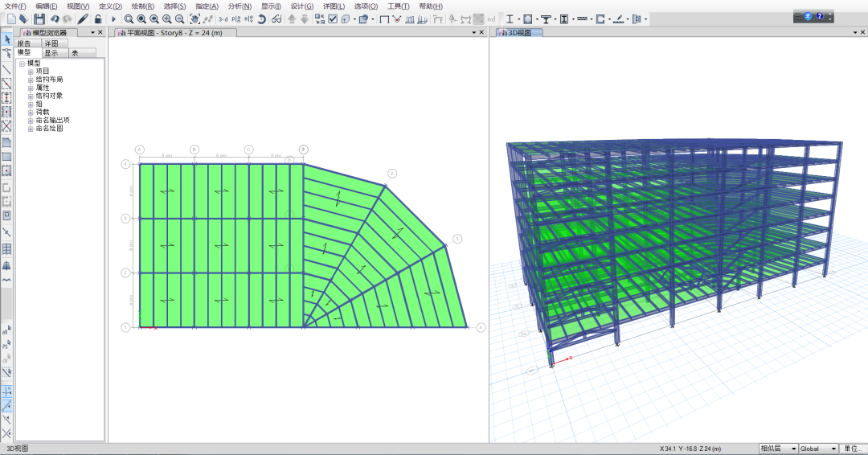Select the 平面视图 Story8 tab
Image resolution: width=868 pixels, height=455 pixels.
(175, 33)
